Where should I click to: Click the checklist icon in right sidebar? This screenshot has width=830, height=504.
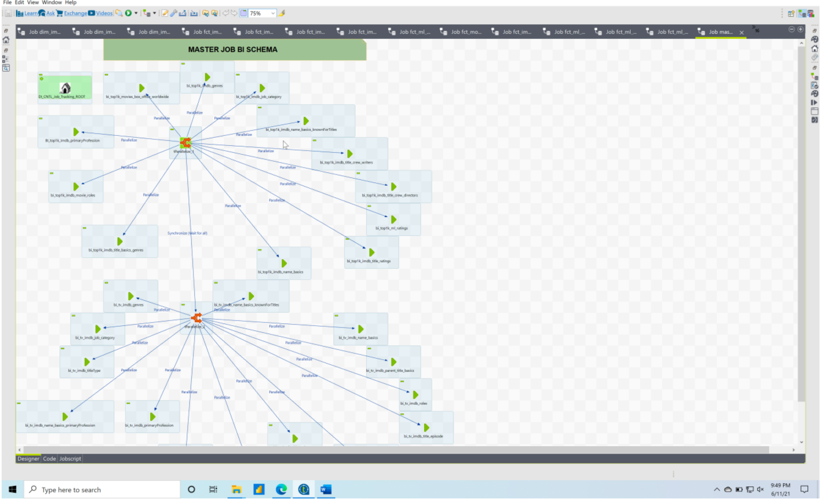815,85
